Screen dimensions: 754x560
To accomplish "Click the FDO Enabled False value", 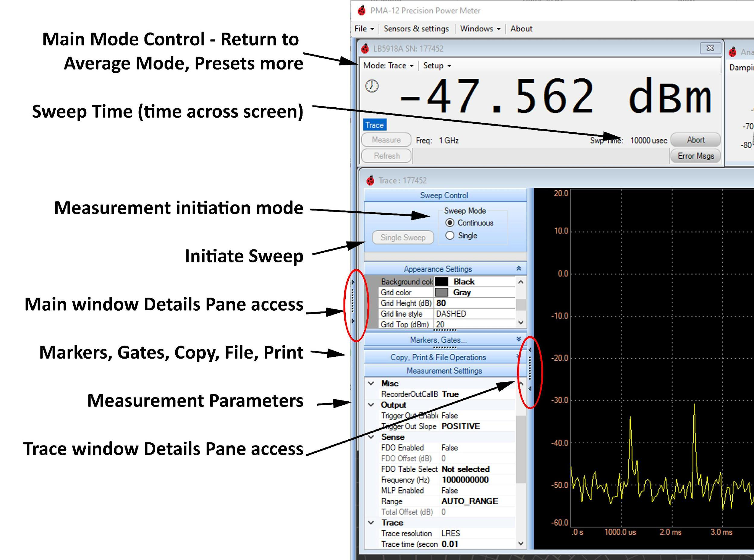I will (x=477, y=448).
